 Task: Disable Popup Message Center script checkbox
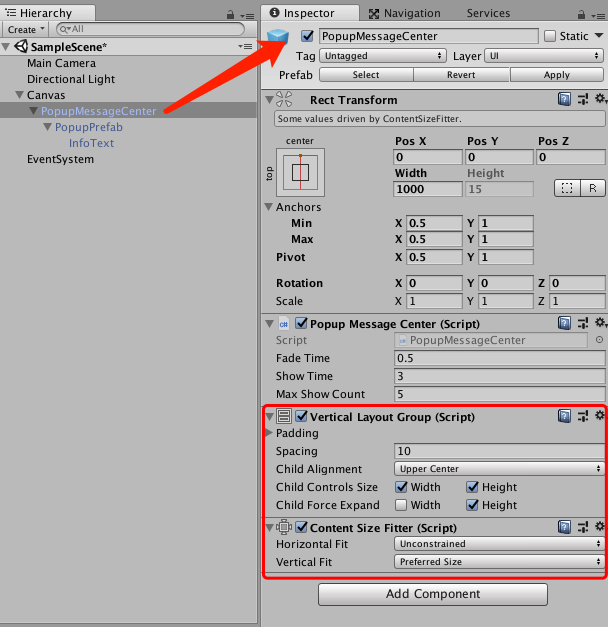pyautogui.click(x=301, y=323)
